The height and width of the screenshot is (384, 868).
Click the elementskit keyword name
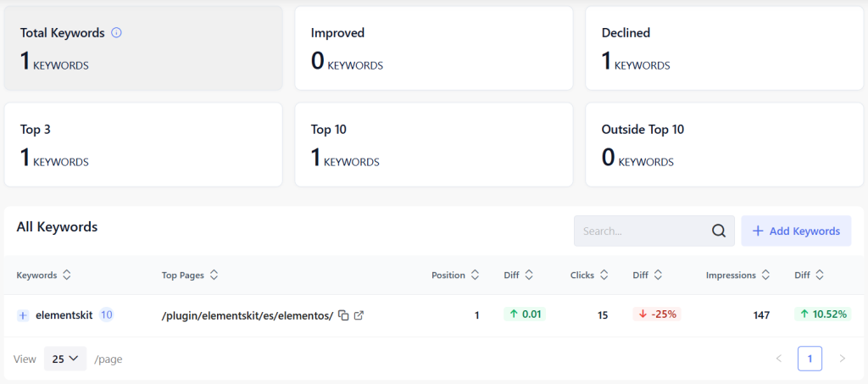click(x=64, y=315)
